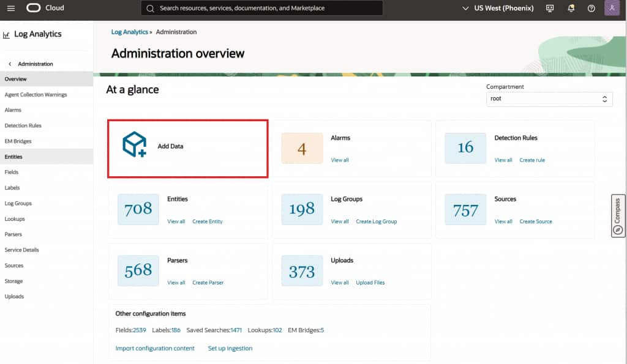Open the help question mark icon
The image size is (627, 364).
591,8
